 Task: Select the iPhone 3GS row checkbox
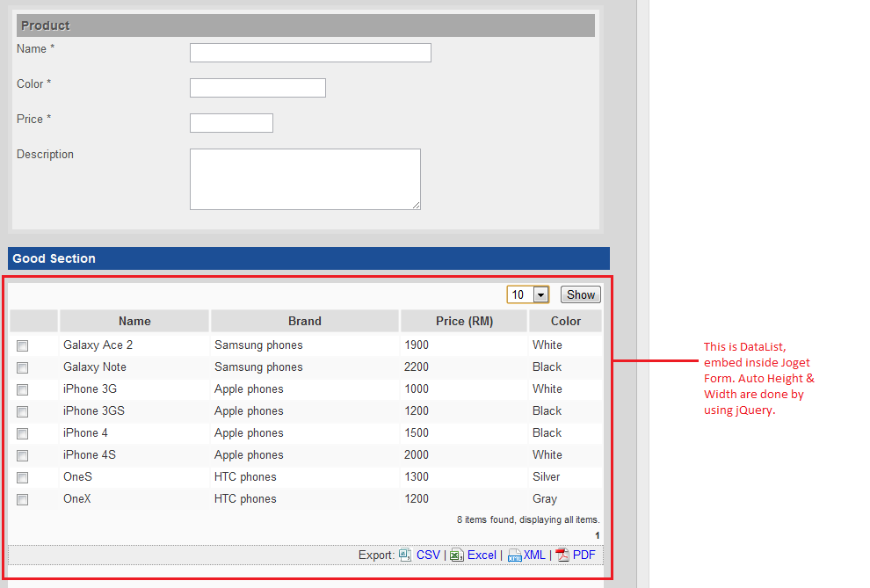[22, 411]
